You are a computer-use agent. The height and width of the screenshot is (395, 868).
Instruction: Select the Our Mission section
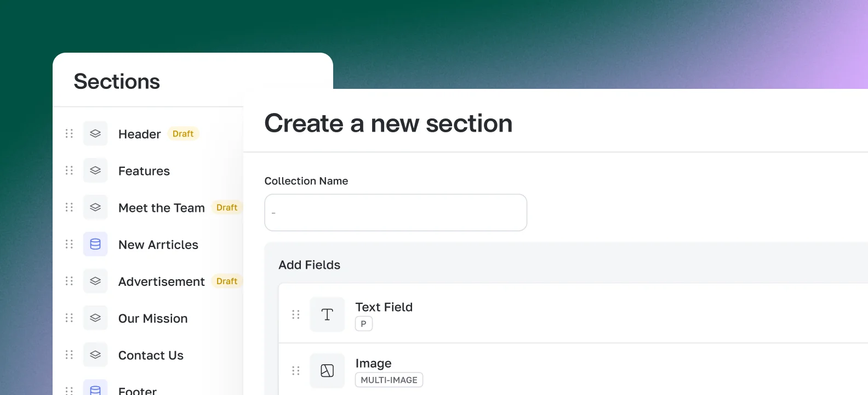click(153, 318)
